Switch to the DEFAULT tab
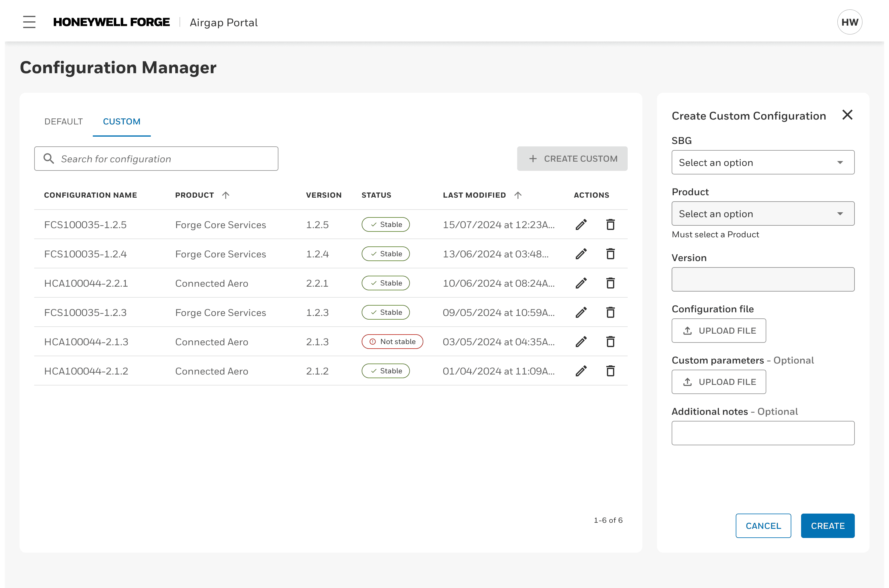The image size is (889, 588). 64,121
